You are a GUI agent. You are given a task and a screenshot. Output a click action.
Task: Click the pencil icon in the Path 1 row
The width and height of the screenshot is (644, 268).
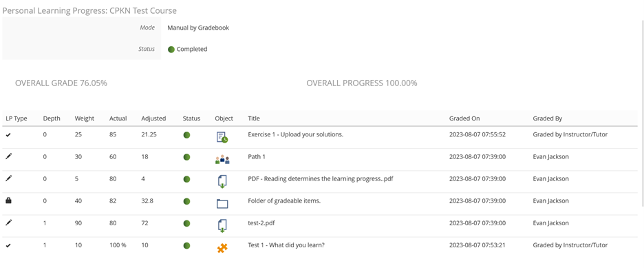[x=9, y=156]
